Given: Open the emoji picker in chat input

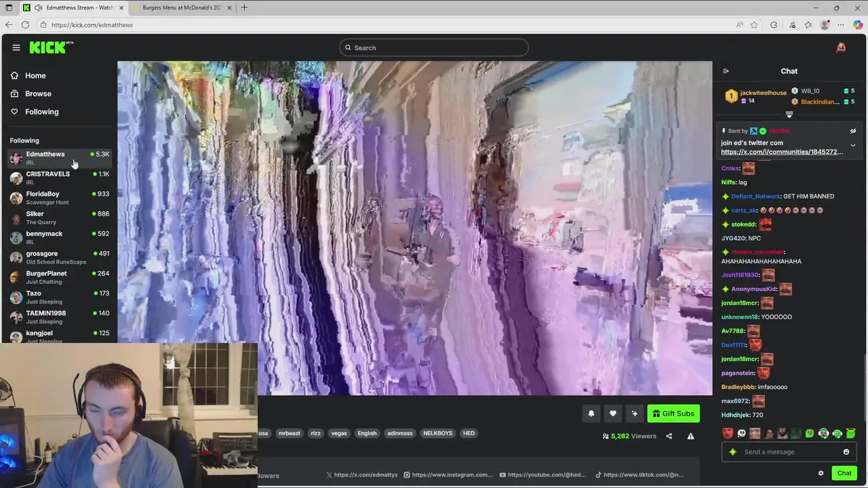Looking at the screenshot, I should click(x=846, y=452).
